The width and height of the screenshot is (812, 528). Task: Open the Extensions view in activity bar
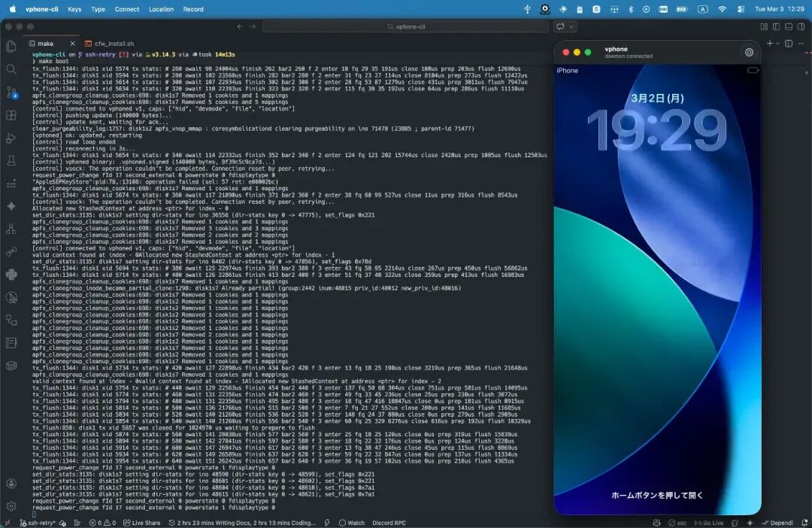(11, 115)
